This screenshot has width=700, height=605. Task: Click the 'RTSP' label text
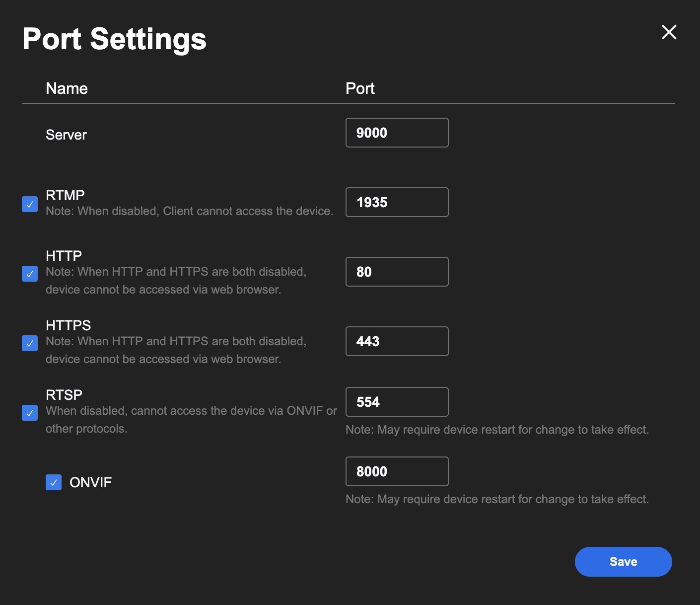coord(64,394)
